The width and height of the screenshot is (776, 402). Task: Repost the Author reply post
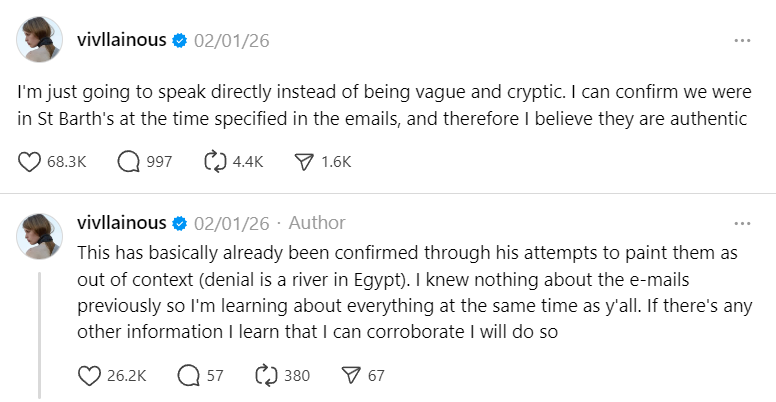click(267, 376)
